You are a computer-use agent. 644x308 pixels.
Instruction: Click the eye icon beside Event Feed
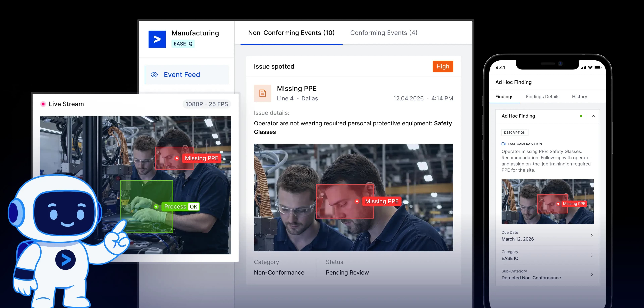click(x=154, y=75)
